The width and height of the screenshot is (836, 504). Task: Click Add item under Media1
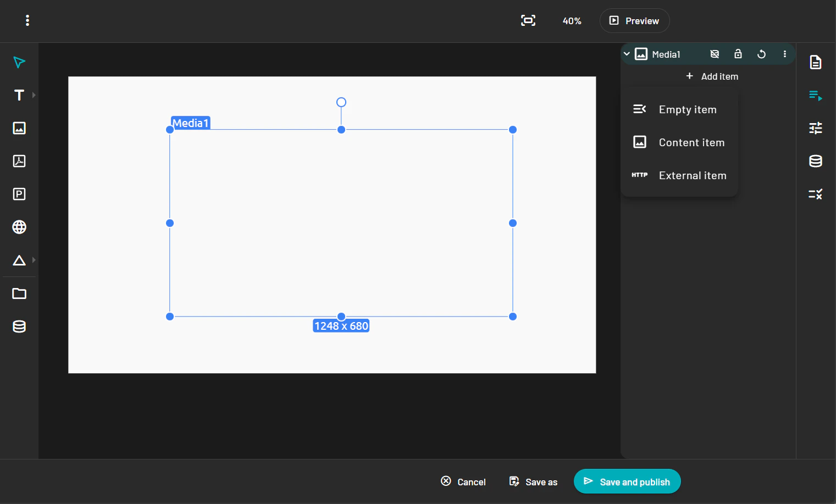[x=712, y=76]
